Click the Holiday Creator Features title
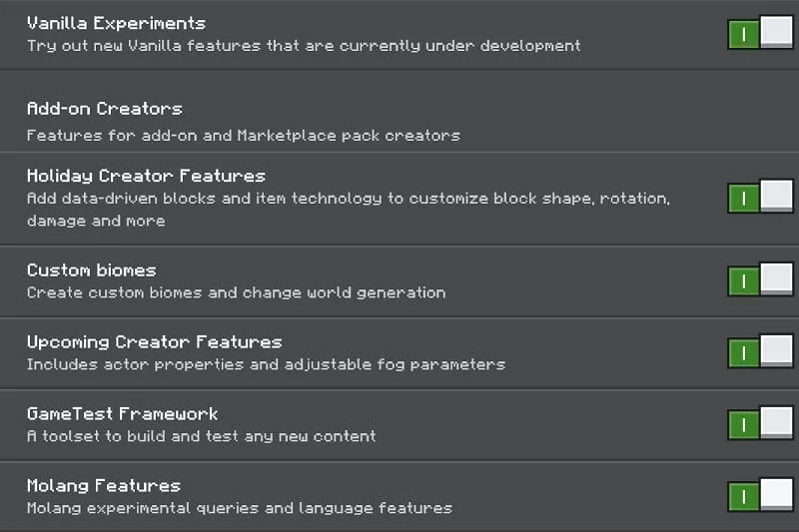 tap(146, 177)
